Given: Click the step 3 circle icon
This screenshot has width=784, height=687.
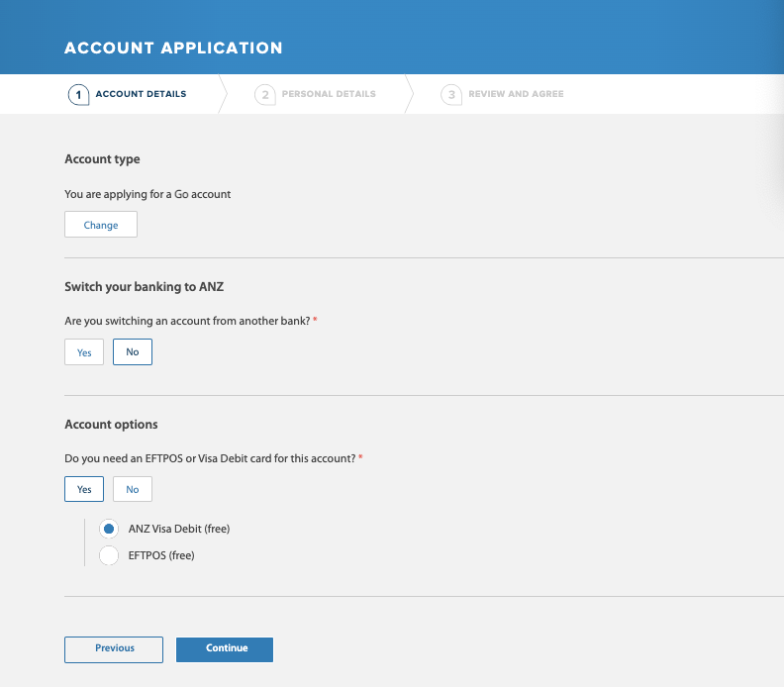Looking at the screenshot, I should coord(451,94).
